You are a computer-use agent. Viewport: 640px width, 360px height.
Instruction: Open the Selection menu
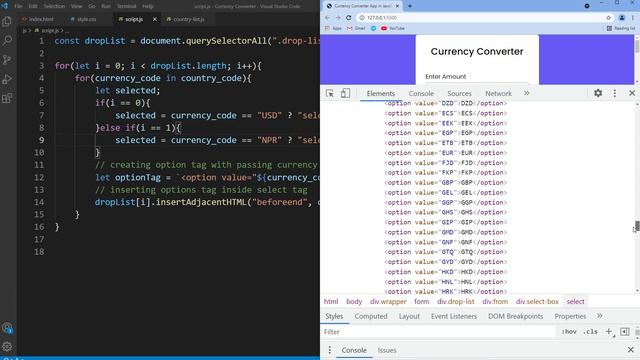(54, 6)
